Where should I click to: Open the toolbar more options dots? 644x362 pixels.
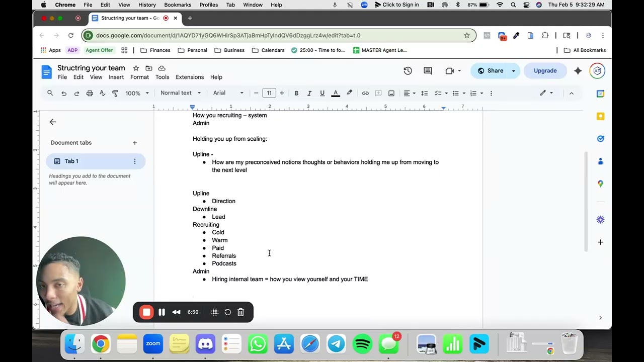491,93
